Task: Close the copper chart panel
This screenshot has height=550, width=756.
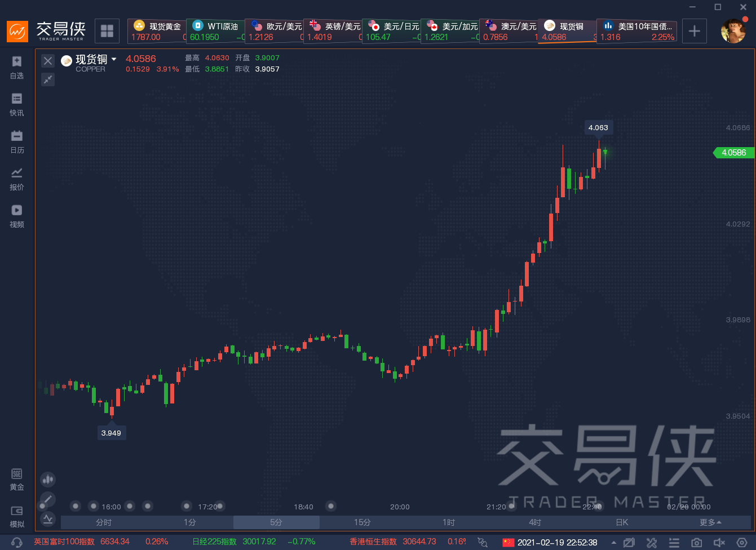Action: [48, 61]
